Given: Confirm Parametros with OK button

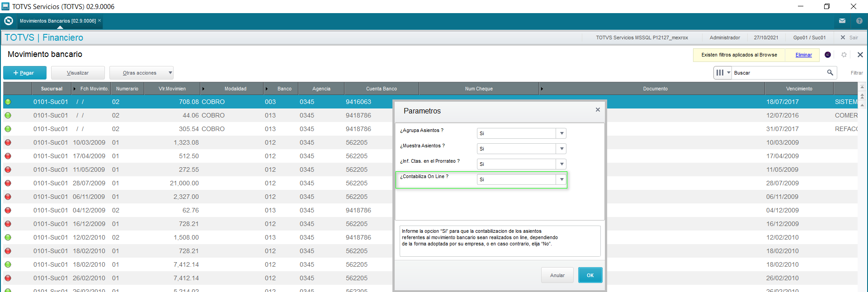Looking at the screenshot, I should click(x=590, y=275).
